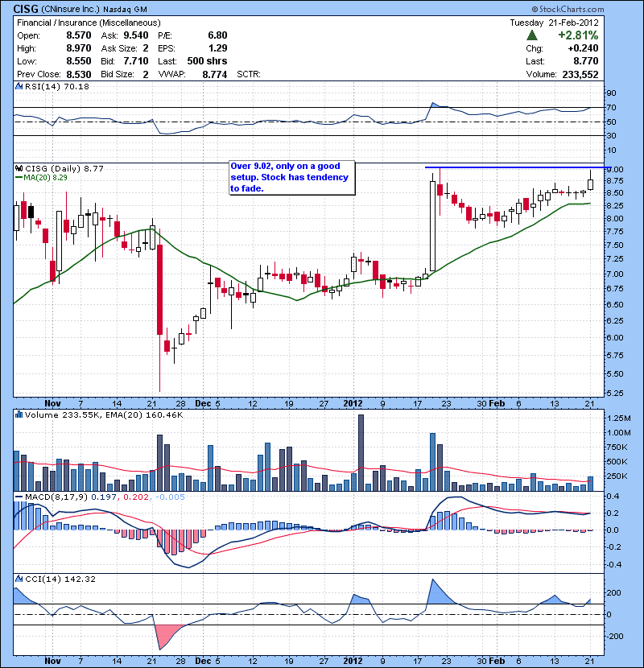Click the 90 level on the RSI axis

611,93
